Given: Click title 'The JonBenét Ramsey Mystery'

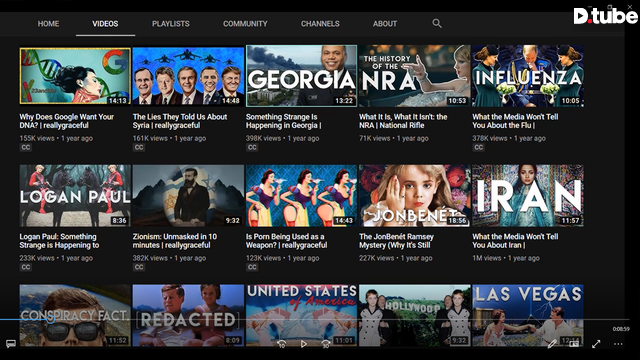Looking at the screenshot, I should click(x=396, y=241).
